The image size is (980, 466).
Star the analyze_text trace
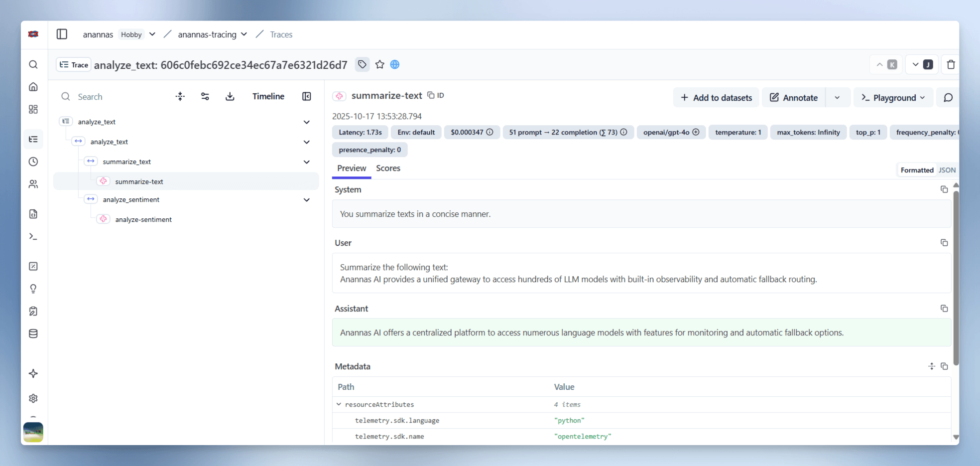pyautogui.click(x=379, y=64)
